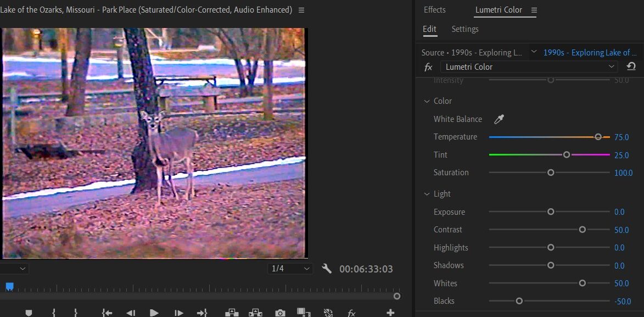Click the Highlights slider handle
The height and width of the screenshot is (317, 644).
[x=551, y=248]
